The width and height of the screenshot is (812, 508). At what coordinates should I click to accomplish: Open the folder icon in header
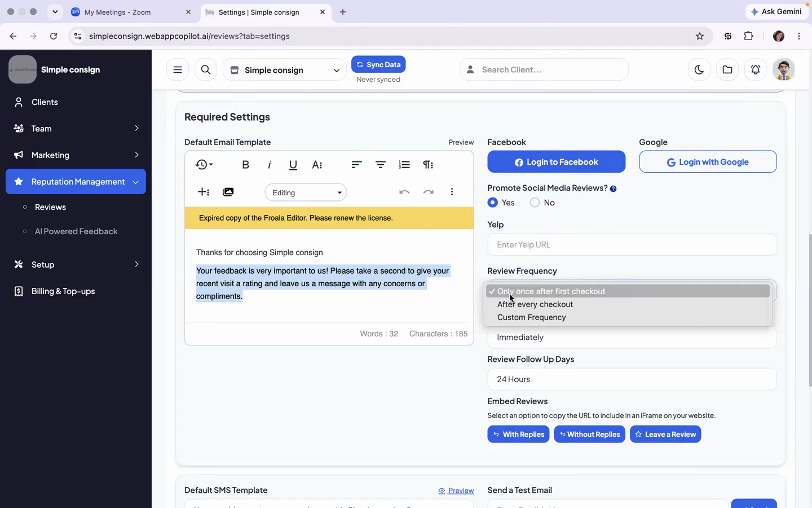click(x=727, y=69)
